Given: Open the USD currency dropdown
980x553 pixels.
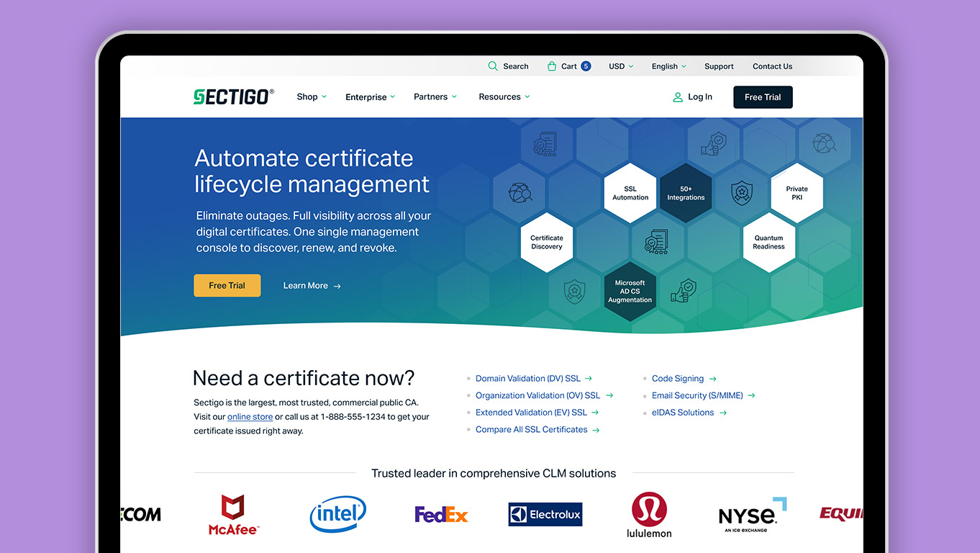Looking at the screenshot, I should pos(621,66).
